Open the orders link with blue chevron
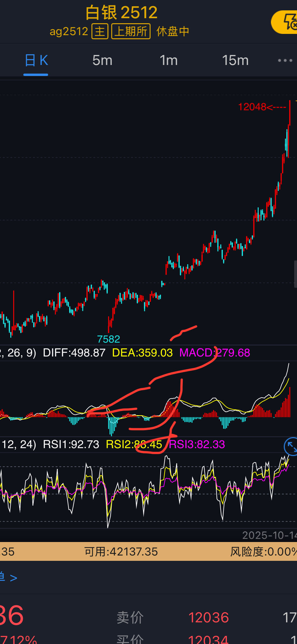297x644 pixels. [x=9, y=577]
